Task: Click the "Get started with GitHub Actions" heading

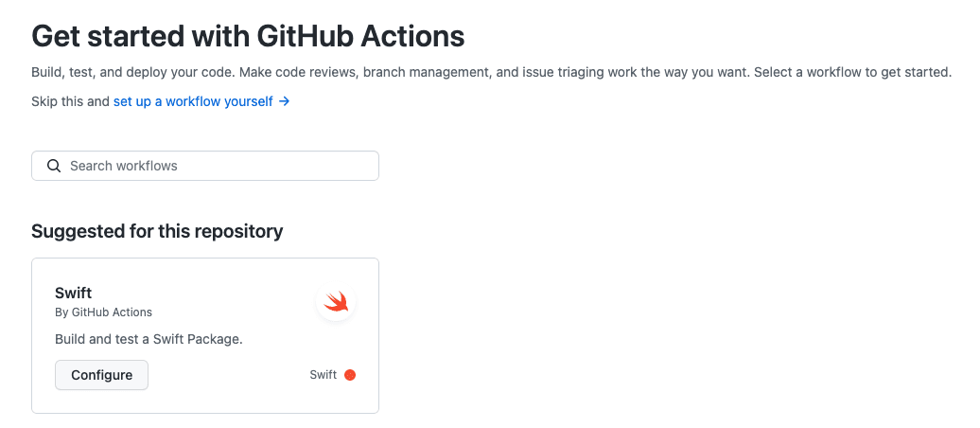Action: click(248, 36)
